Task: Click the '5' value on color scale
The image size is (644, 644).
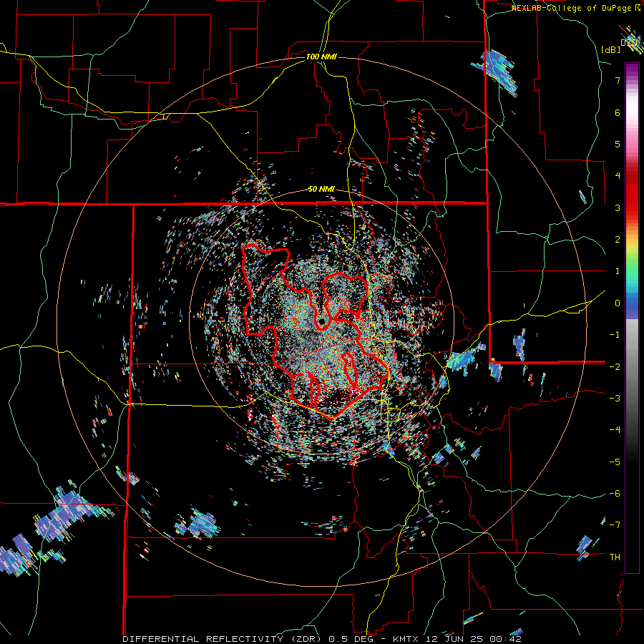Action: coord(618,144)
